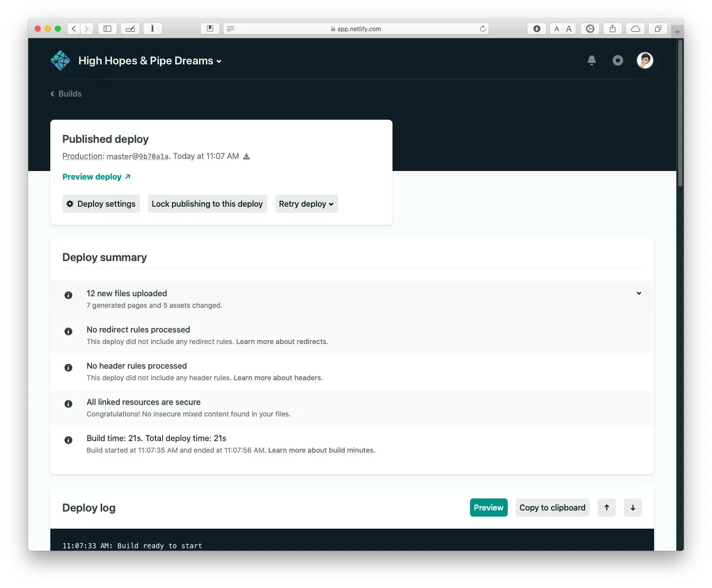Open Learn more about headers
Image resolution: width=712 pixels, height=588 pixels.
point(277,378)
